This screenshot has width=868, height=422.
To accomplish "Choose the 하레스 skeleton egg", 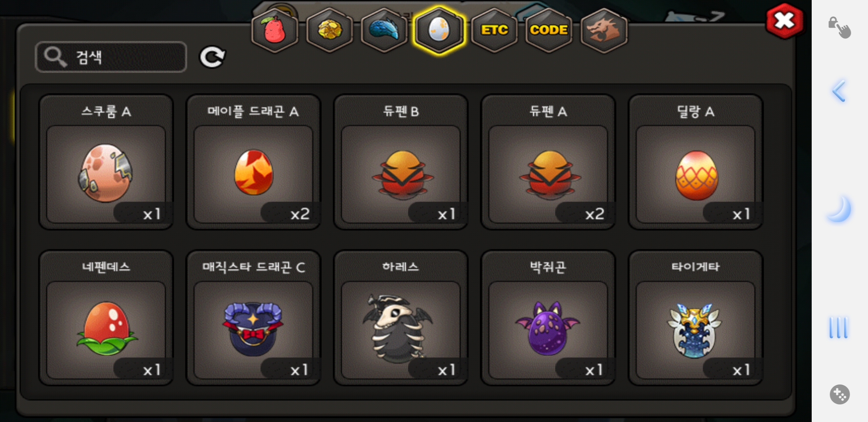I will 401,318.
